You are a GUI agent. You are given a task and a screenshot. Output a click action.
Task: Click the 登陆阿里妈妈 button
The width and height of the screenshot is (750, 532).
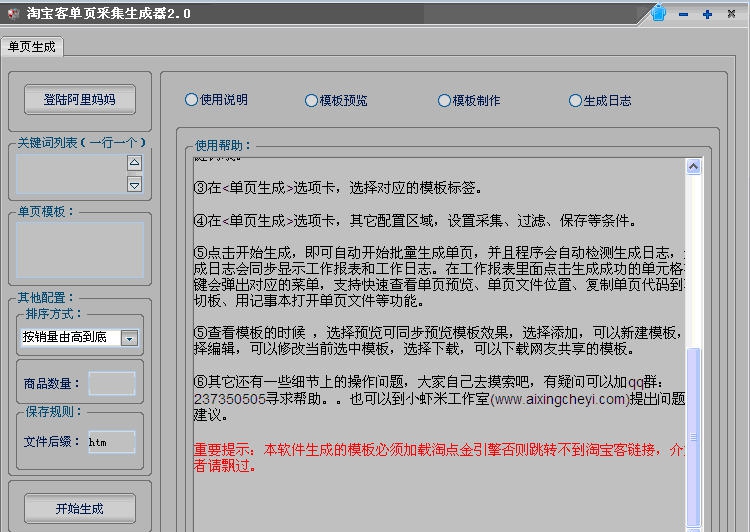(x=80, y=100)
